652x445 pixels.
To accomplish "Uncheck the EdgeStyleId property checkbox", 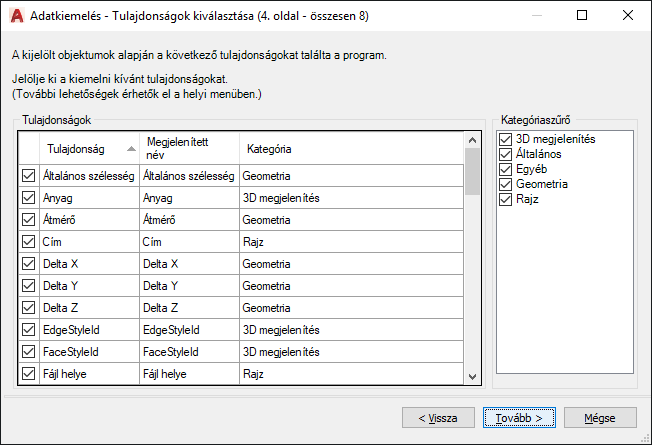I will [x=28, y=330].
